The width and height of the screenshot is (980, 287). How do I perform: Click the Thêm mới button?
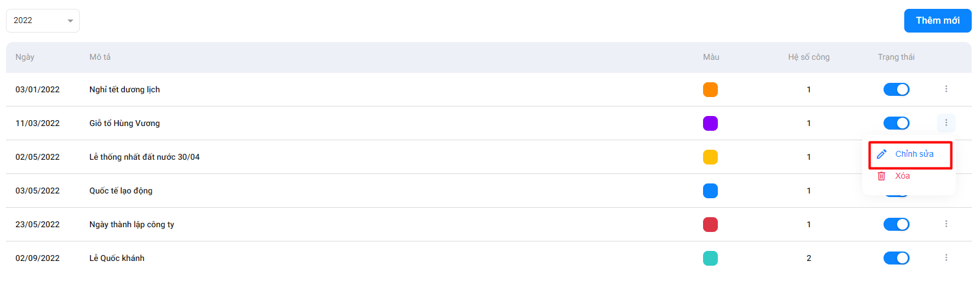(937, 21)
